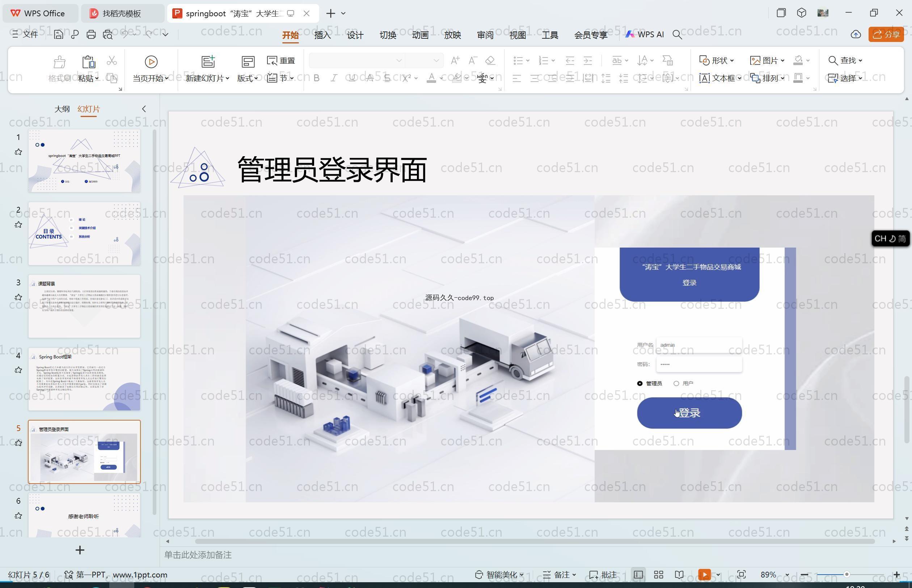Click the star icon beside slide 3

18,297
